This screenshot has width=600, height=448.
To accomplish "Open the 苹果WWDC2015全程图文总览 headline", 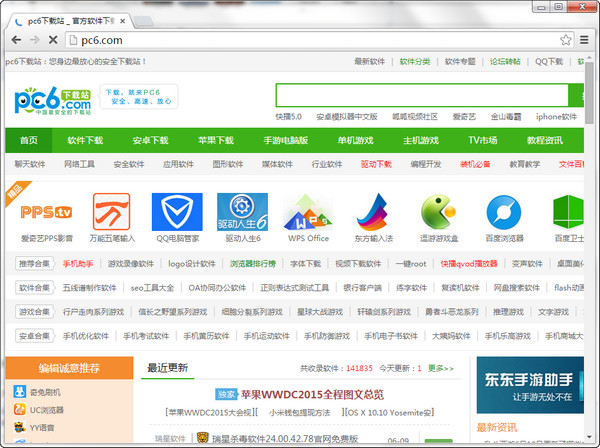I will click(x=312, y=394).
